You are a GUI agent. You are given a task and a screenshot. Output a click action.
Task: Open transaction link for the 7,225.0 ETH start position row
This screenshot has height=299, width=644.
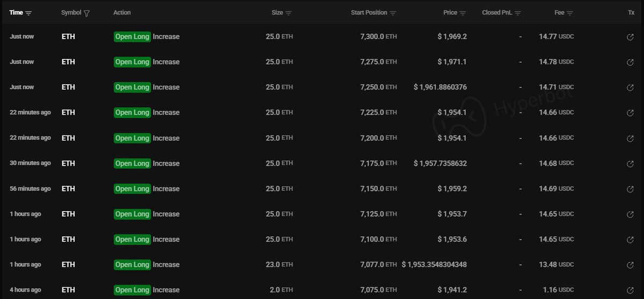coord(631,113)
